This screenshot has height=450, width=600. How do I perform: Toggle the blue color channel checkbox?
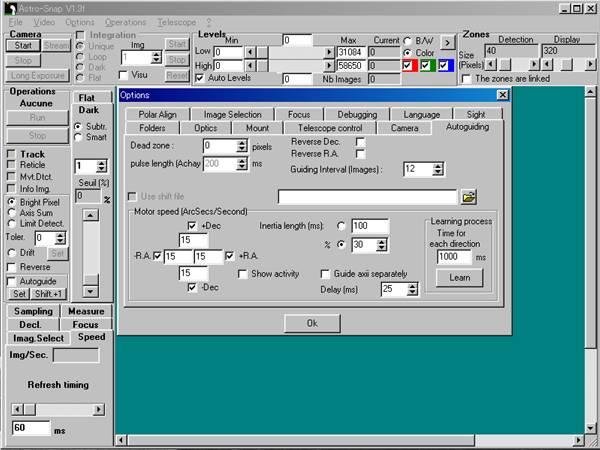click(444, 66)
